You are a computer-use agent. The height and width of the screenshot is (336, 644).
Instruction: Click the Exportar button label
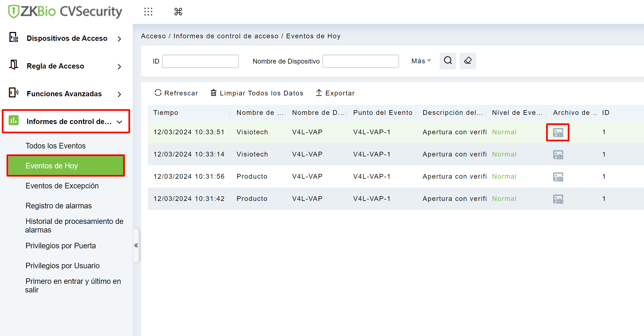pos(340,93)
